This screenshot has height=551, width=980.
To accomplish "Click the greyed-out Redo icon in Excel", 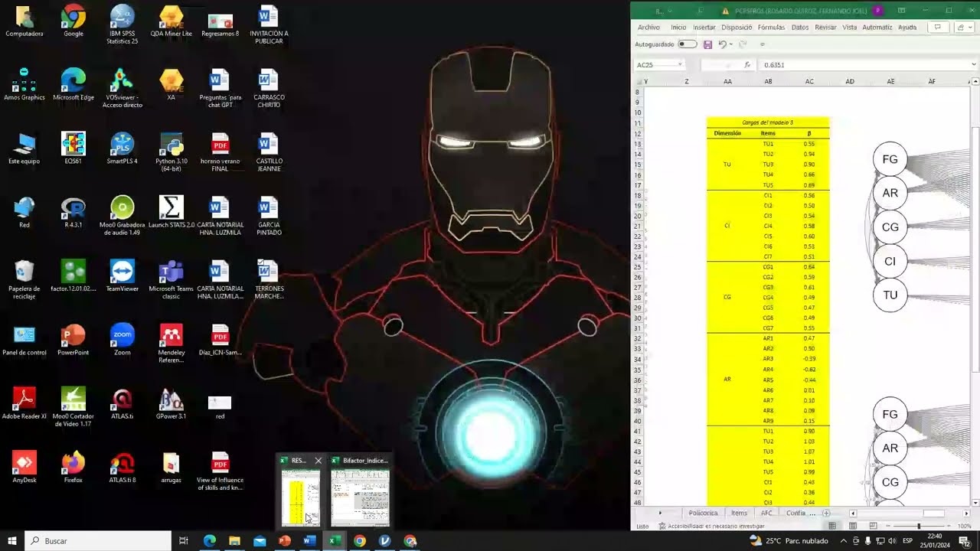I will pyautogui.click(x=742, y=44).
